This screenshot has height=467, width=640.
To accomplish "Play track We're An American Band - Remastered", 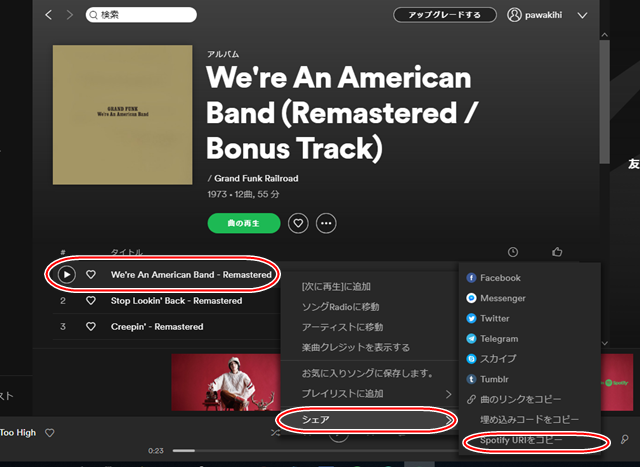I will [67, 275].
